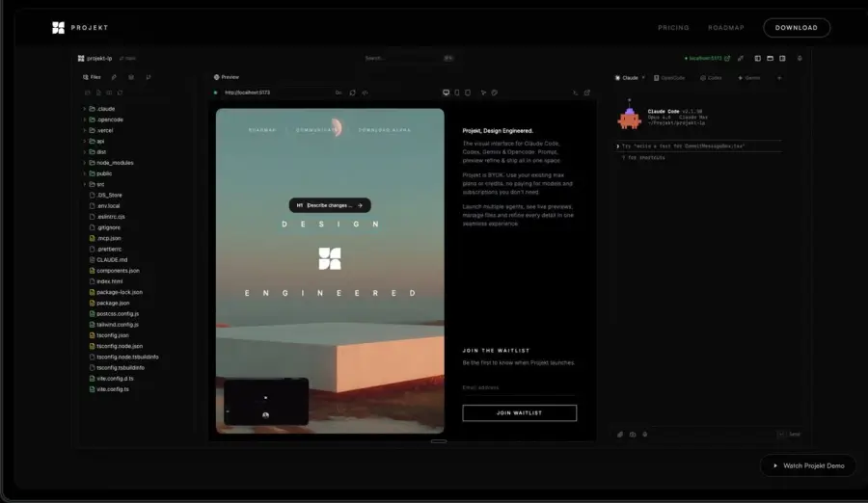Viewport: 868px width, 503px height.
Task: Toggle the right sidebar layout icon
Action: [x=782, y=58]
